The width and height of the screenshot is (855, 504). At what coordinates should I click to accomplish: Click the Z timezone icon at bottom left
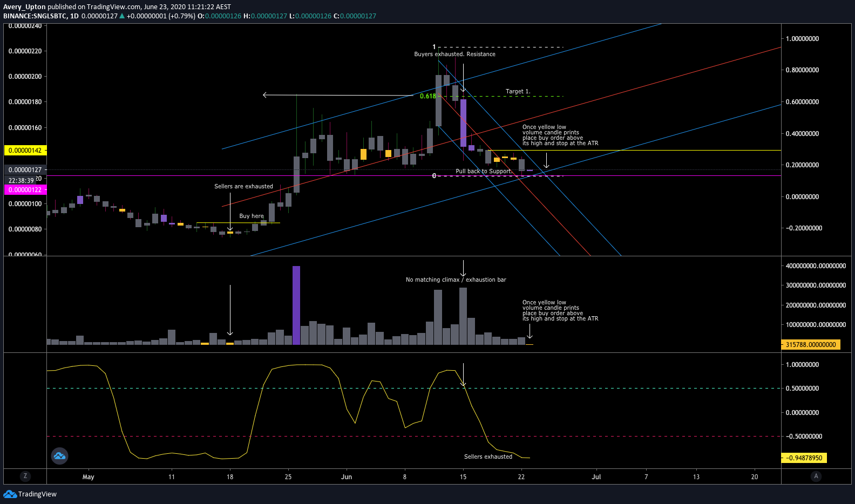(x=25, y=476)
